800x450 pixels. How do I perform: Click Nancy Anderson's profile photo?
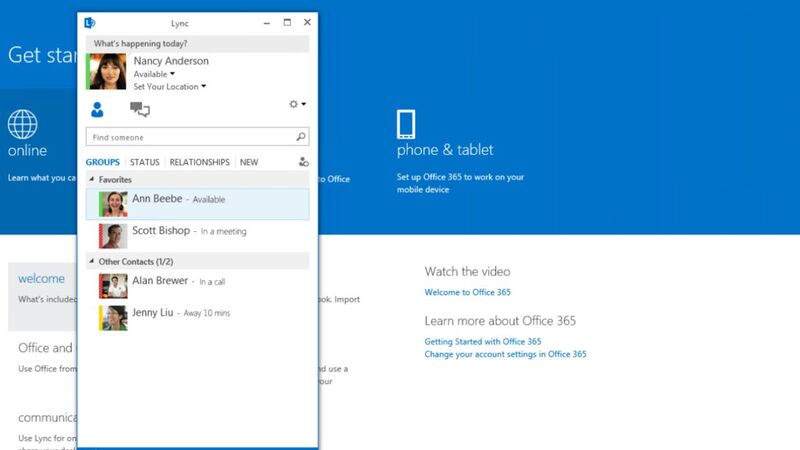coord(107,72)
